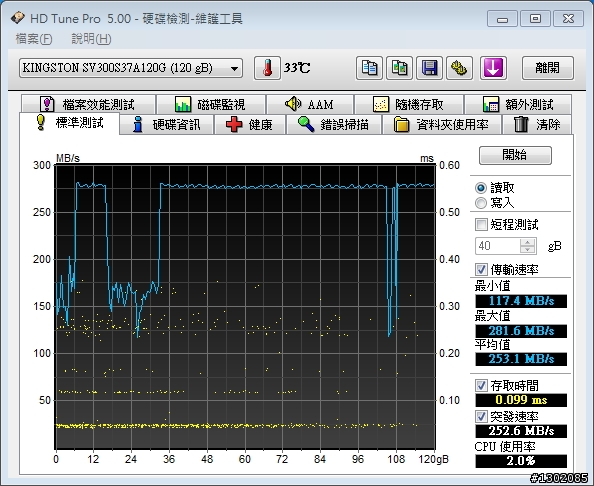
Task: Increase short stroke size with up arrow
Action: (527, 242)
